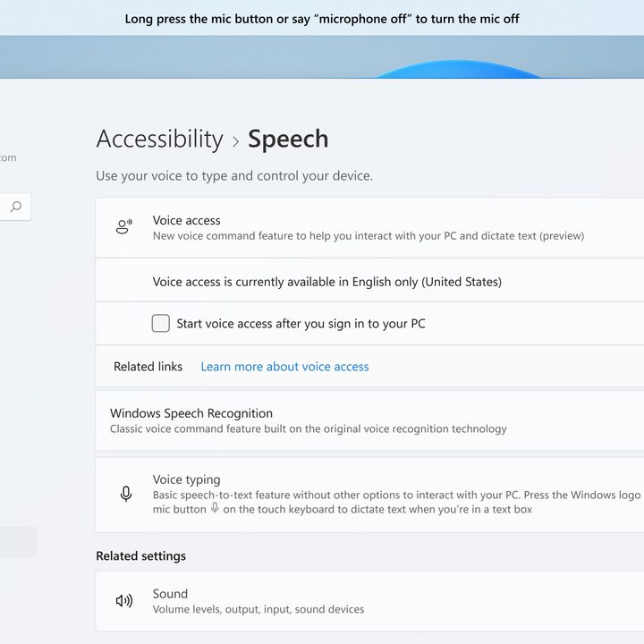Open the Voice typing setting row
Screen dimensions: 644x644
pyautogui.click(x=369, y=495)
